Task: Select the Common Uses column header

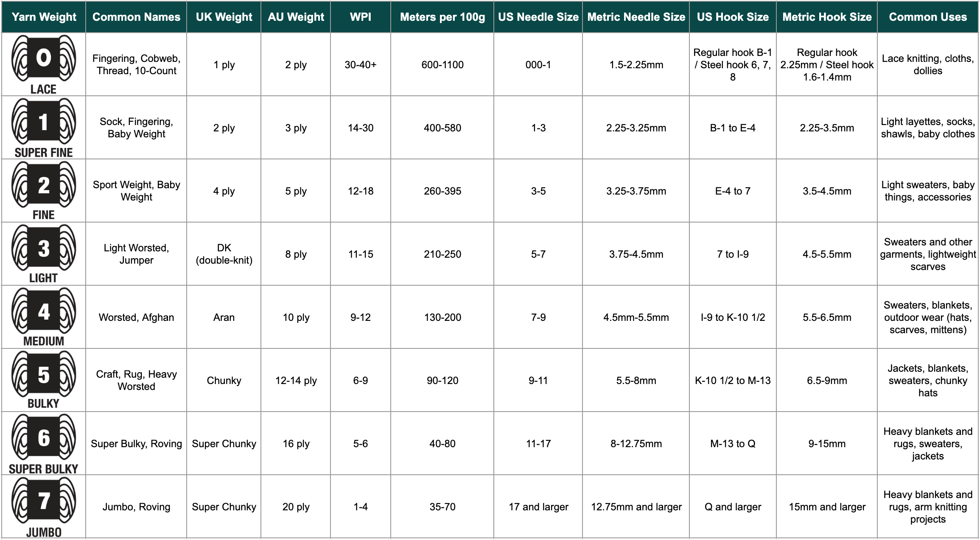Action: coord(928,17)
